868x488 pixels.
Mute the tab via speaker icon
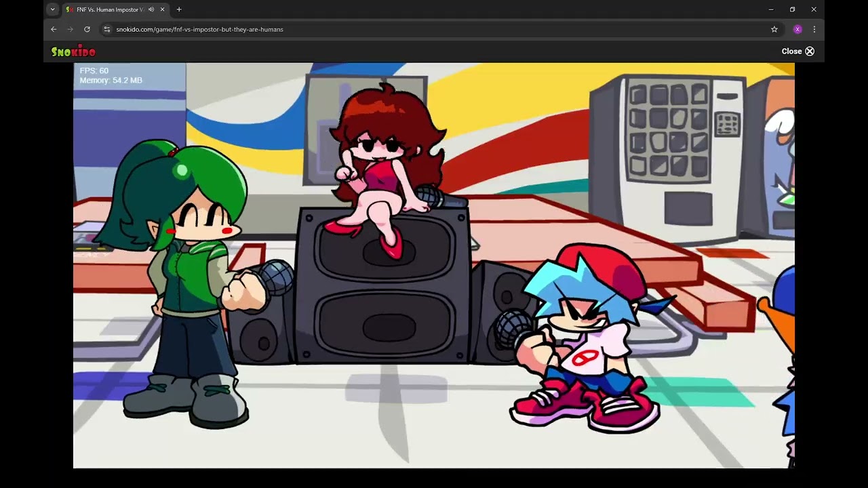point(151,9)
